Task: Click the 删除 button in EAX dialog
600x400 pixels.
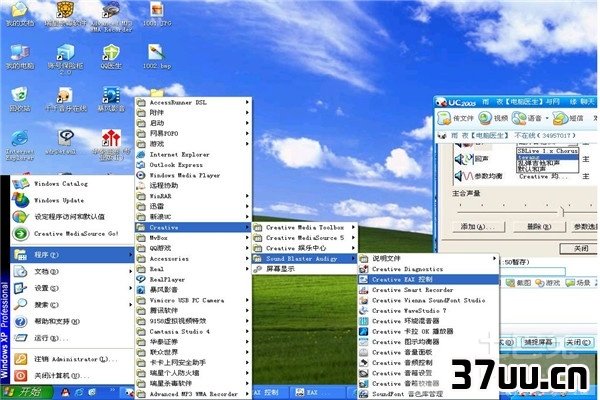Action: click(539, 227)
